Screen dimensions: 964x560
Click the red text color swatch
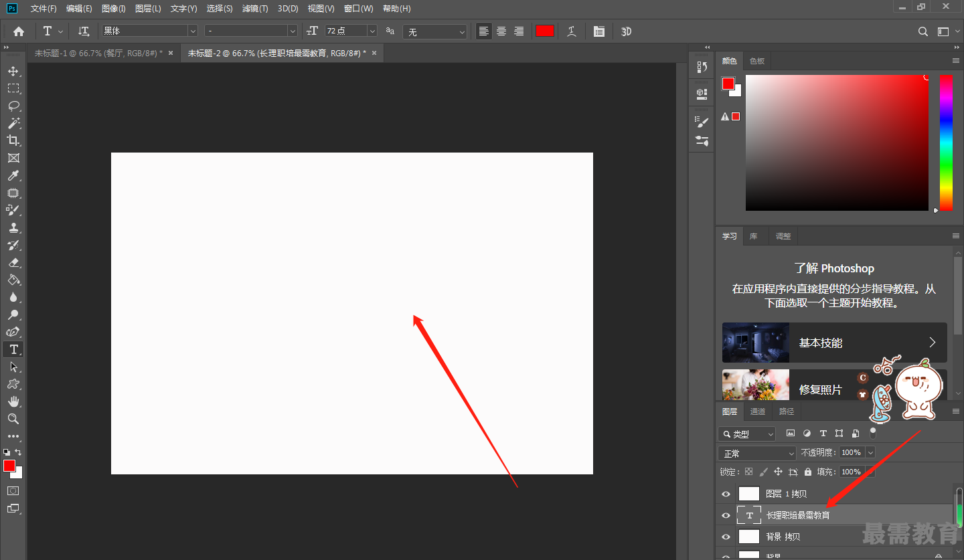(x=545, y=31)
